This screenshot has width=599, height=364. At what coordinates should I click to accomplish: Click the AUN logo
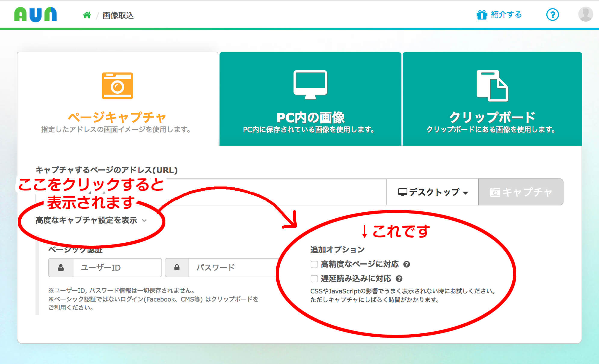35,15
